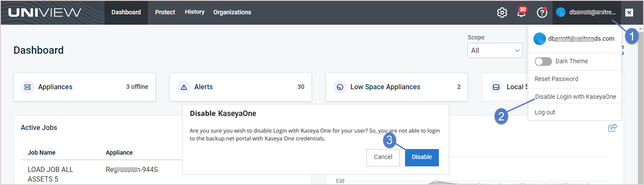Open the Appliances card showing 3 offline

[x=85, y=87]
